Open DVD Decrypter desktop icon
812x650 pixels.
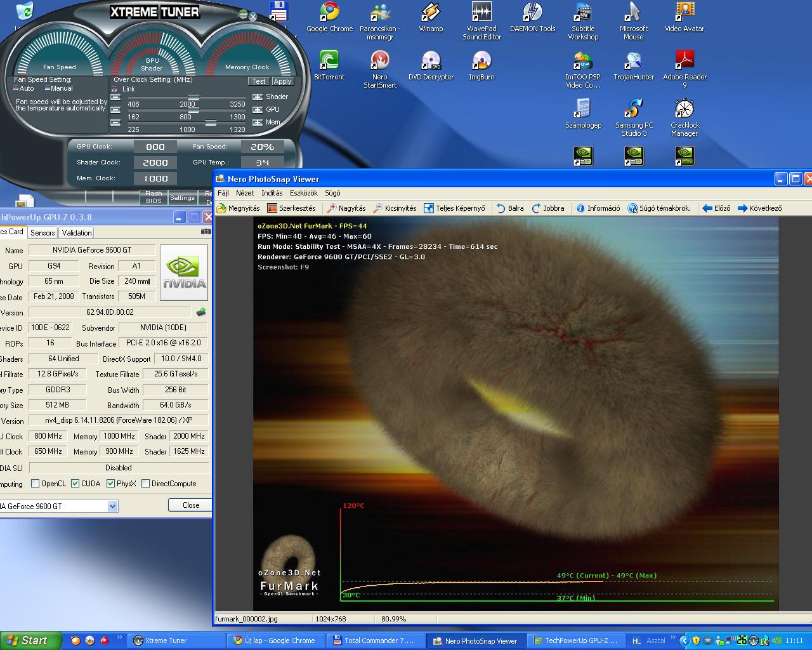(x=431, y=65)
